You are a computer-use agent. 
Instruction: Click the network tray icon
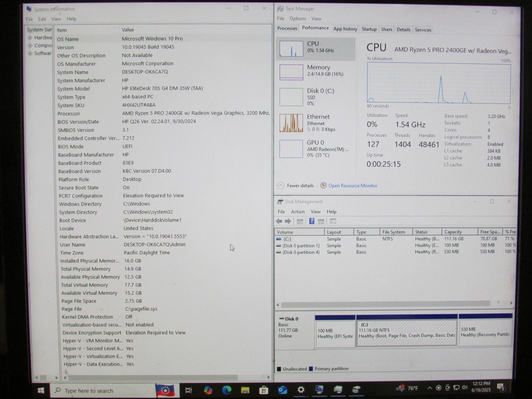456,388
